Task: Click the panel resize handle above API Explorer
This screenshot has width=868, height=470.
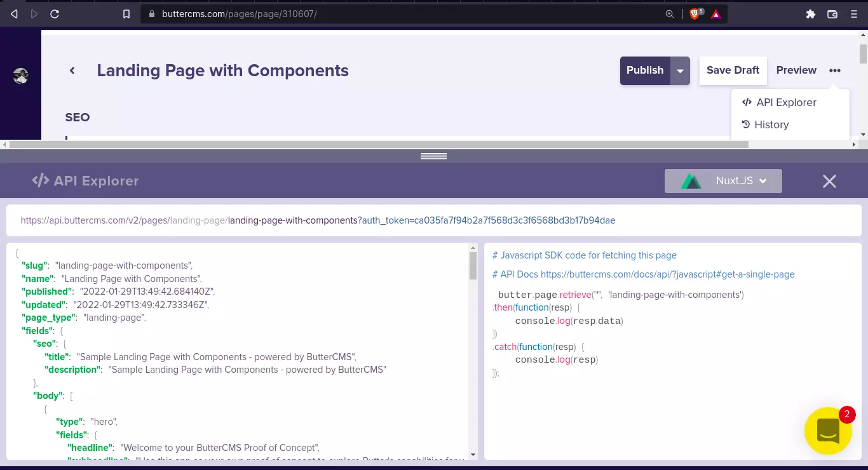Action: pyautogui.click(x=434, y=156)
